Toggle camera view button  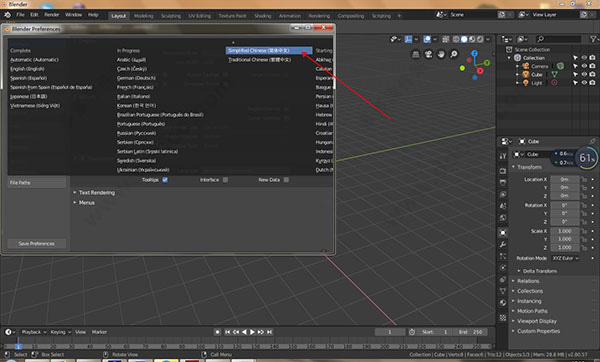[428, 54]
